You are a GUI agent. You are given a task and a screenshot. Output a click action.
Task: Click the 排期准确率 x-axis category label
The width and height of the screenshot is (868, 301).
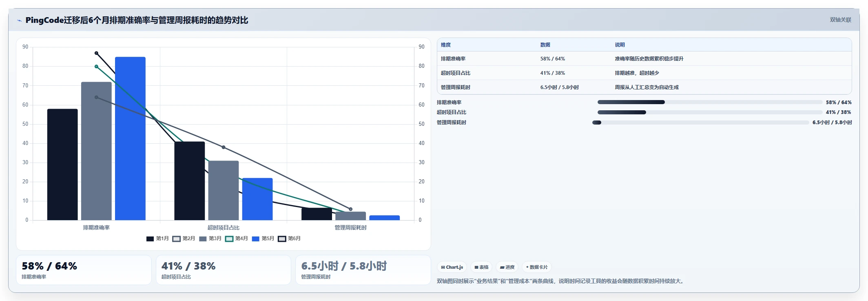pyautogui.click(x=96, y=228)
